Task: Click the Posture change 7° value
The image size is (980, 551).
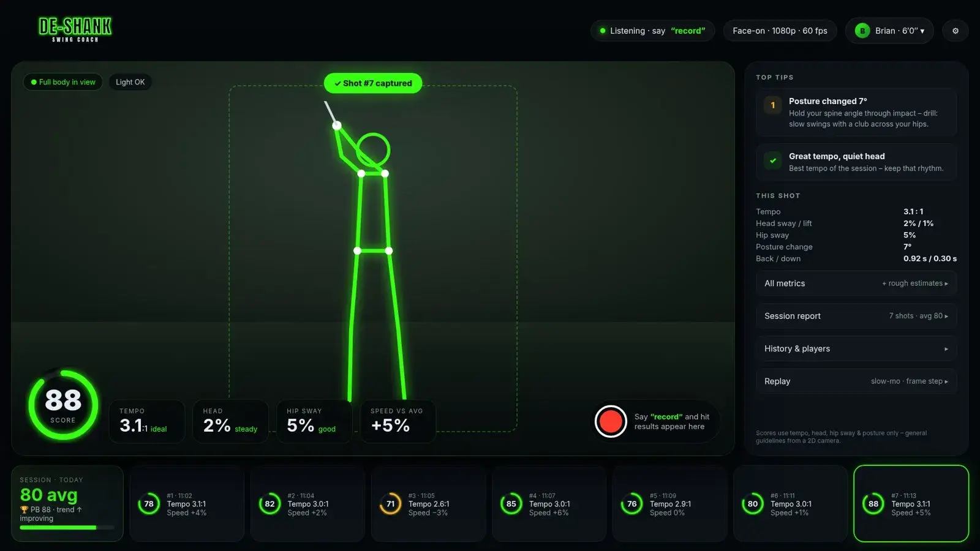Action: pos(907,247)
